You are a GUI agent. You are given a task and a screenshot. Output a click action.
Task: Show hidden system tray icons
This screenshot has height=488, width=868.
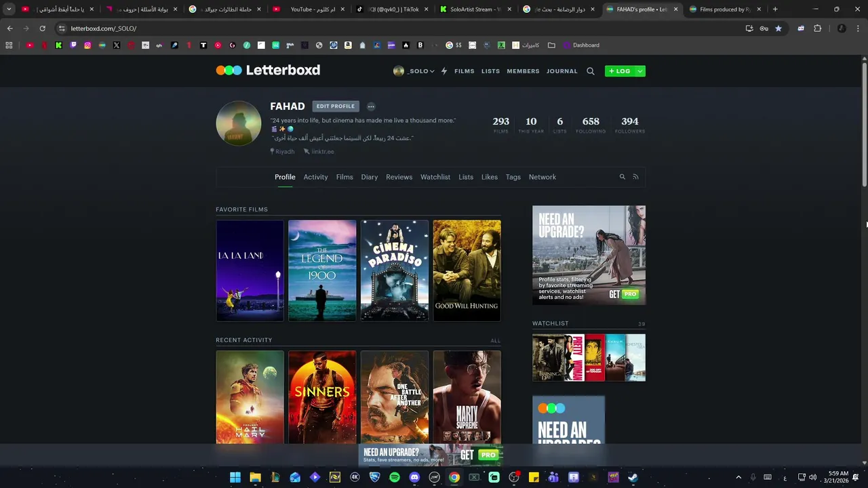pyautogui.click(x=738, y=477)
